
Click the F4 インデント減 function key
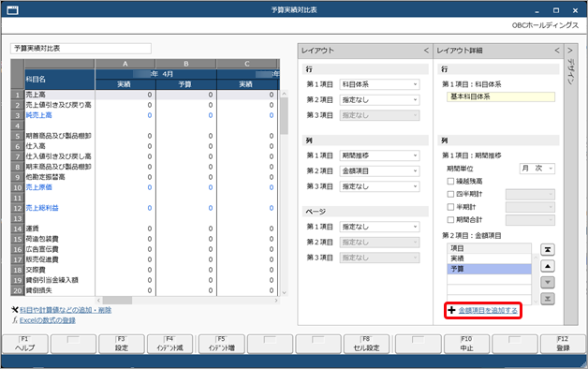[x=169, y=344]
